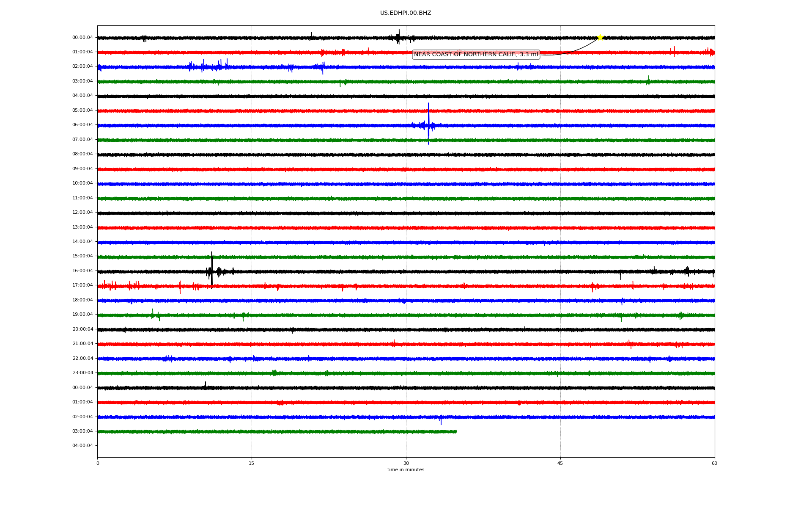The width and height of the screenshot is (812, 508).
Task: Click the 45 tick on time axis
Action: (x=560, y=463)
